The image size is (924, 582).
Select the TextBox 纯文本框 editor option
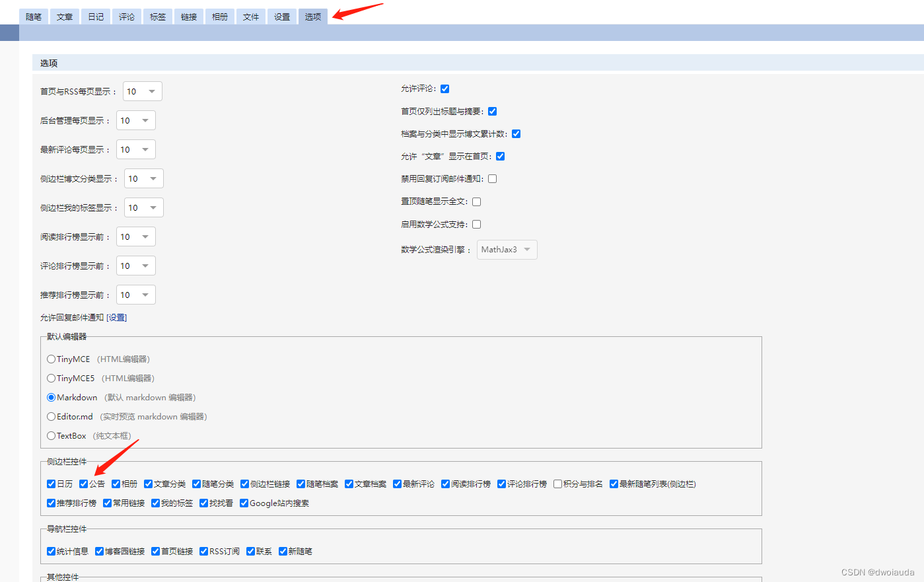pos(51,435)
